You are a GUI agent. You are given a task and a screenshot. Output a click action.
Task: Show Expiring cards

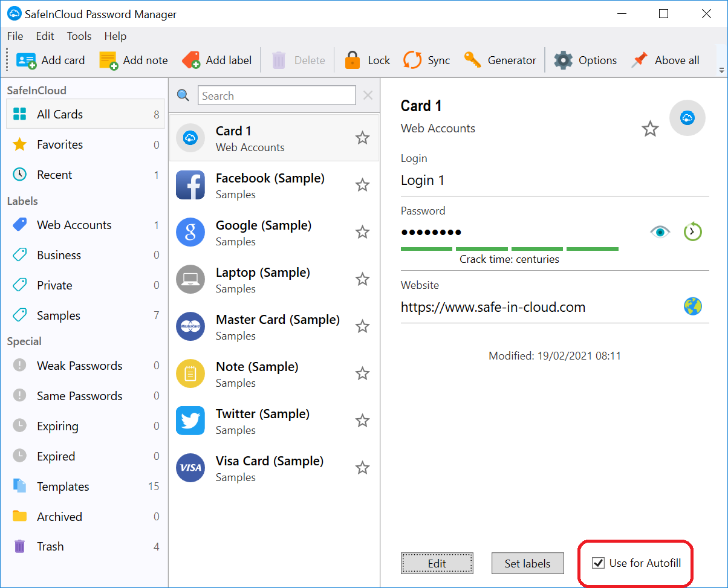pyautogui.click(x=85, y=426)
